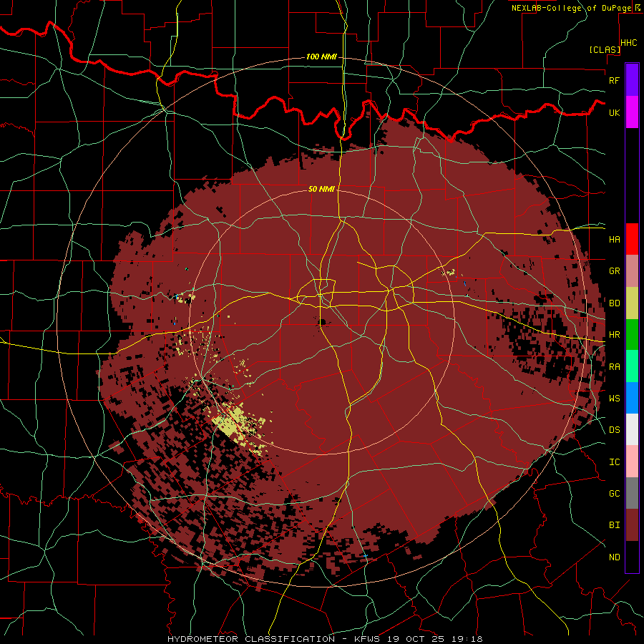The image size is (644, 644).
Task: Click the BI legend label
Action: (615, 525)
